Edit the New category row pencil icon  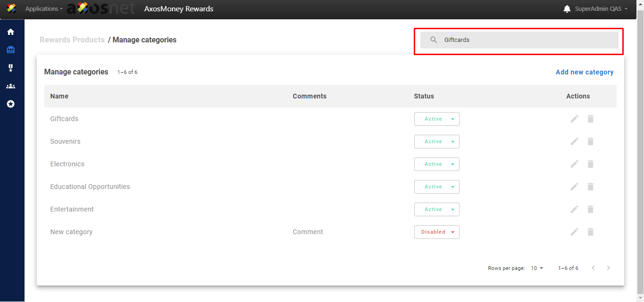pyautogui.click(x=574, y=232)
